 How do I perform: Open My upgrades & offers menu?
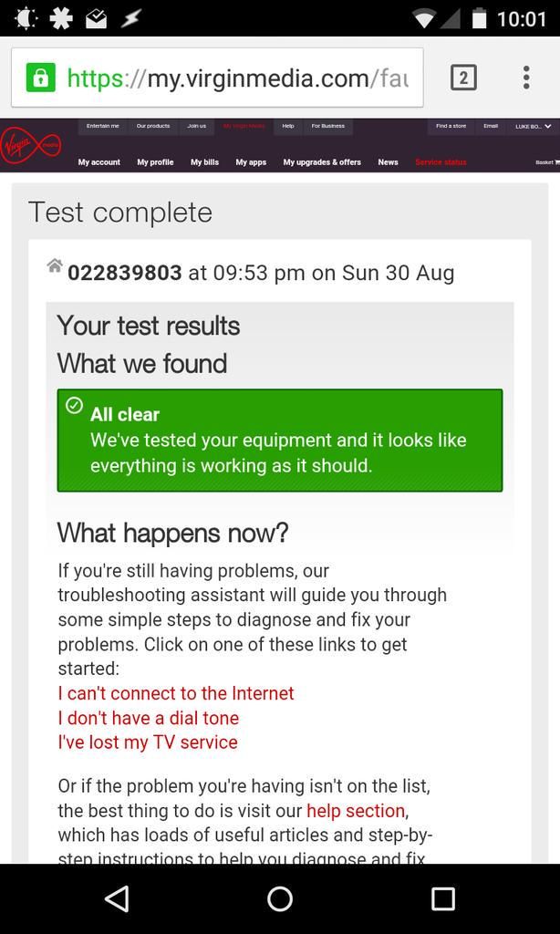(322, 162)
